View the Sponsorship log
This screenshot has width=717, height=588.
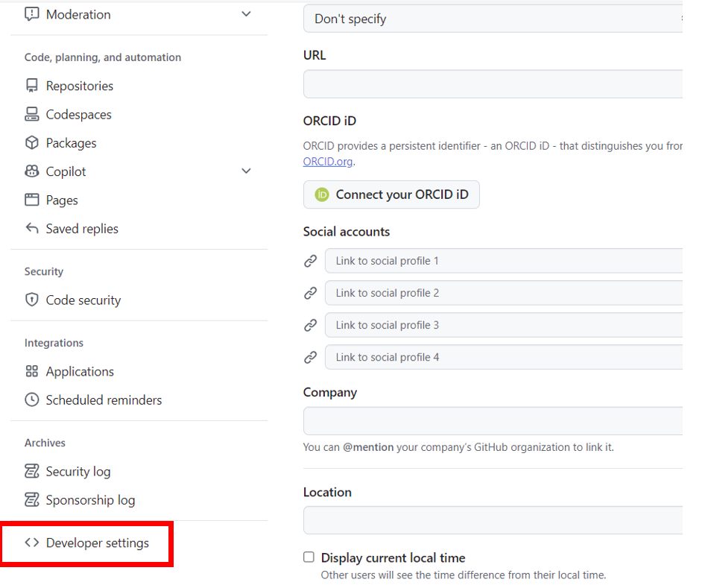(x=90, y=500)
